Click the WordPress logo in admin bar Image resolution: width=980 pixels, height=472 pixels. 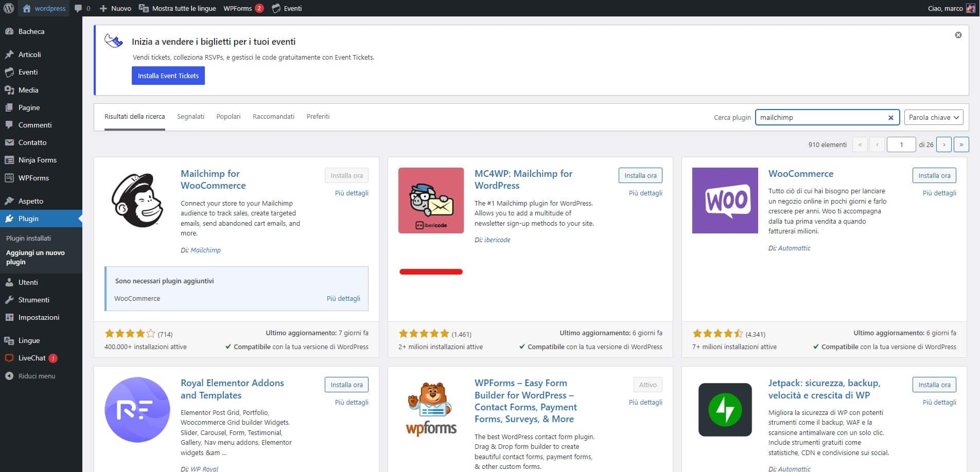pyautogui.click(x=9, y=8)
